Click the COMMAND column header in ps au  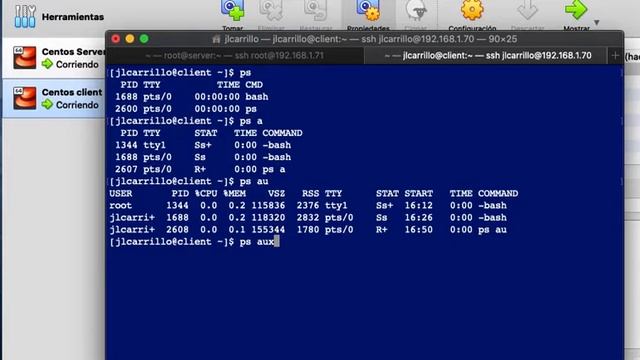(x=498, y=193)
